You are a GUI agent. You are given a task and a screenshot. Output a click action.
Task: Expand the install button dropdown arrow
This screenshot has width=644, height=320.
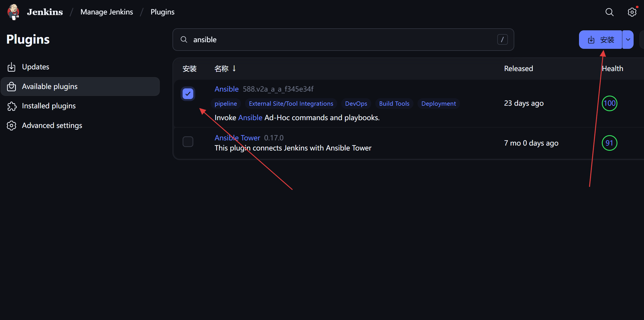pyautogui.click(x=628, y=40)
